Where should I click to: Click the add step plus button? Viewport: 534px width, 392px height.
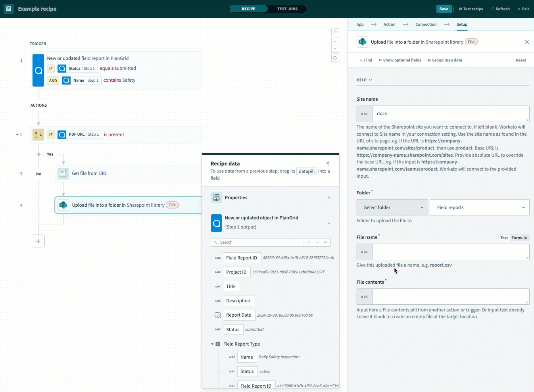tap(38, 241)
